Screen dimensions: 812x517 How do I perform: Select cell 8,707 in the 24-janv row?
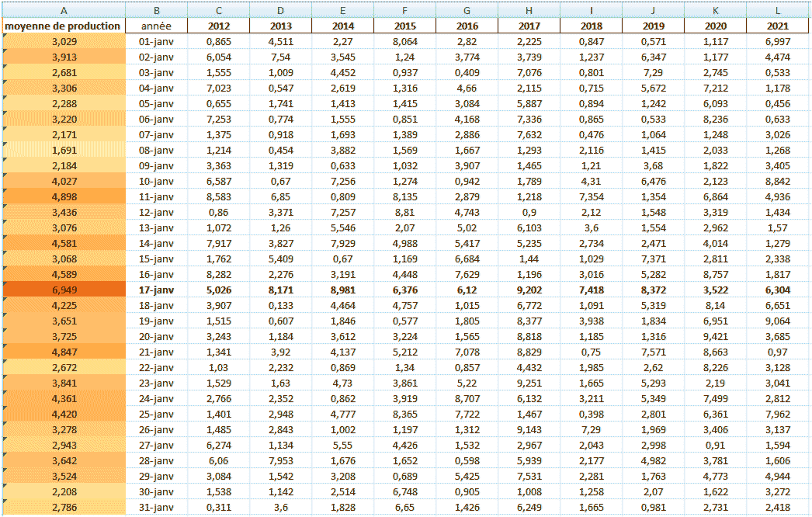[467, 399]
